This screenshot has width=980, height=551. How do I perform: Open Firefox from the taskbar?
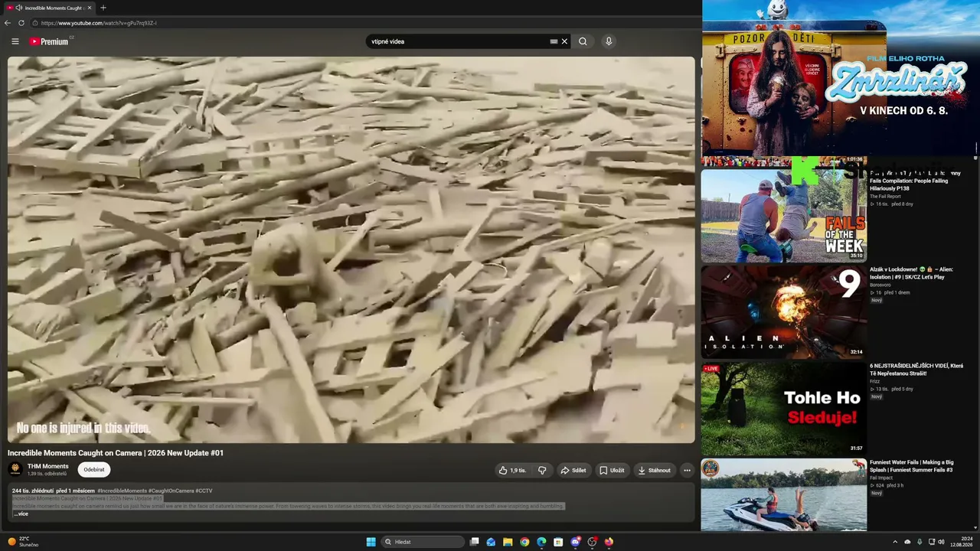click(x=609, y=542)
